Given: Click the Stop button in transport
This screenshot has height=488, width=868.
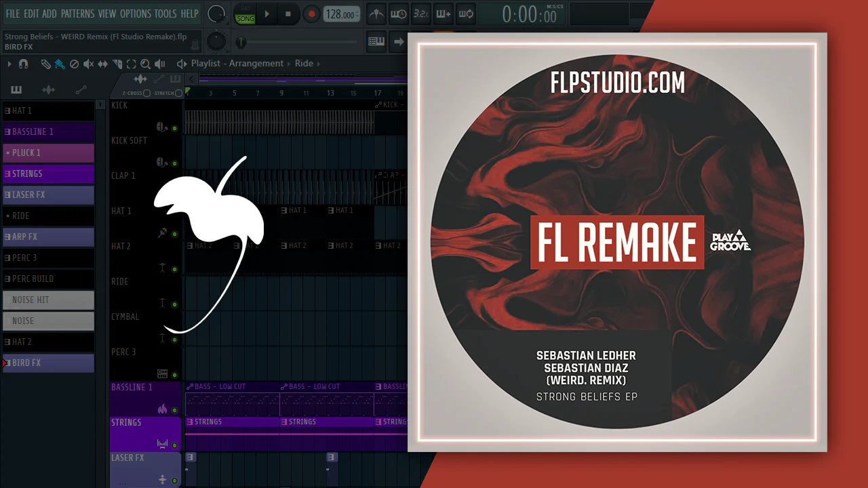Looking at the screenshot, I should pos(288,14).
